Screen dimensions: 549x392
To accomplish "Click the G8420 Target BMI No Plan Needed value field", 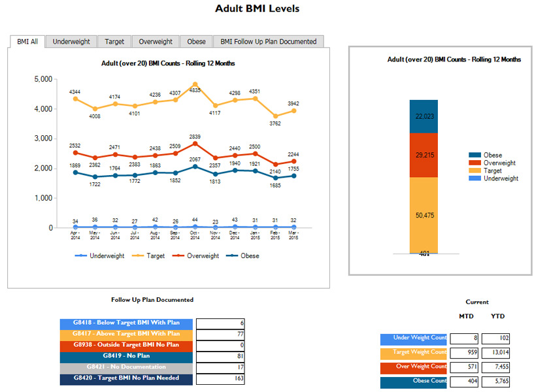I will point(221,378).
